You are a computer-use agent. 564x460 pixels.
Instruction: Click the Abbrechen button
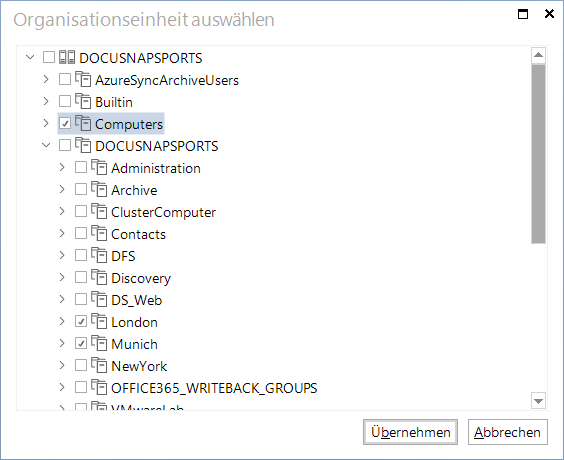pos(508,432)
